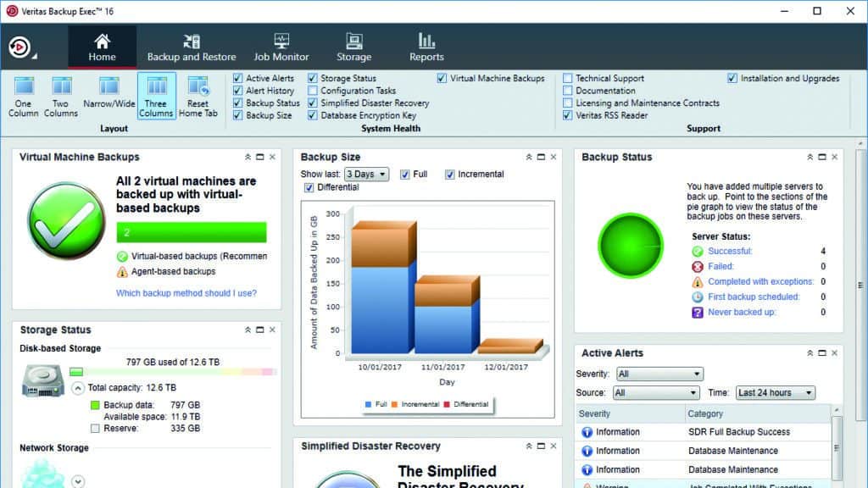The width and height of the screenshot is (868, 488).
Task: Toggle Simplified Disaster Recovery checkbox
Action: [x=313, y=103]
